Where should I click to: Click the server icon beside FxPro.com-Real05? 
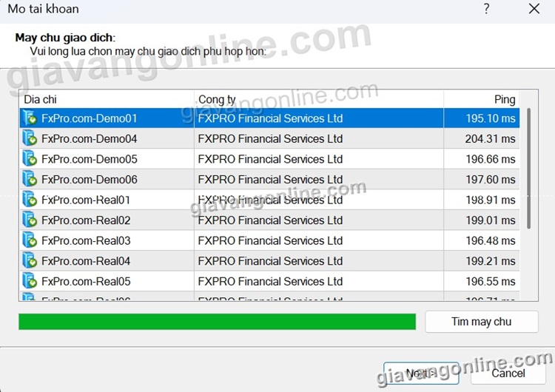pos(30,282)
